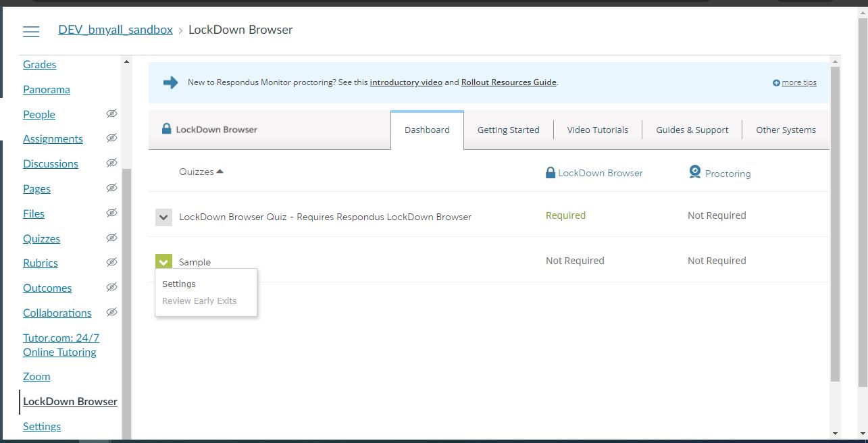Screen dimensions: 868x443
Task: Toggle the eye icon next to Discussions
Action: 112,163
